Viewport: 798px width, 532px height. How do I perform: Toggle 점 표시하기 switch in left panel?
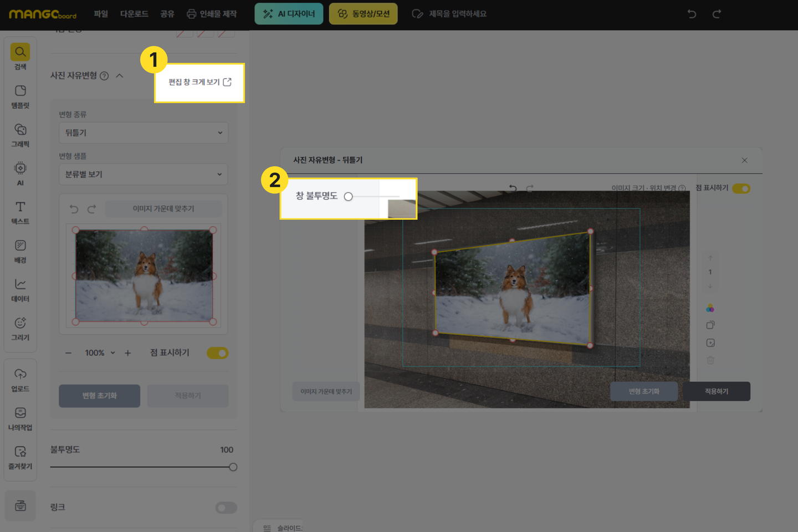click(x=217, y=353)
